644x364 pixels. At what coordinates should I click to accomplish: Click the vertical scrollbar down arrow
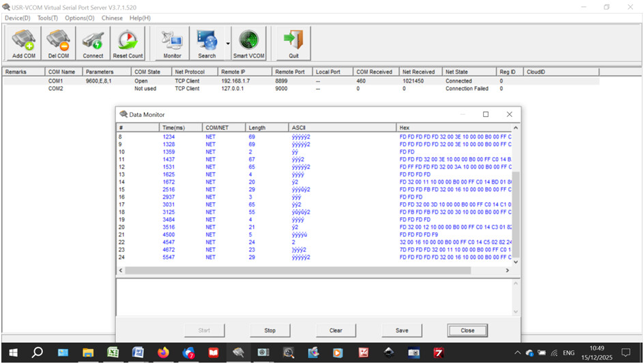(x=516, y=262)
